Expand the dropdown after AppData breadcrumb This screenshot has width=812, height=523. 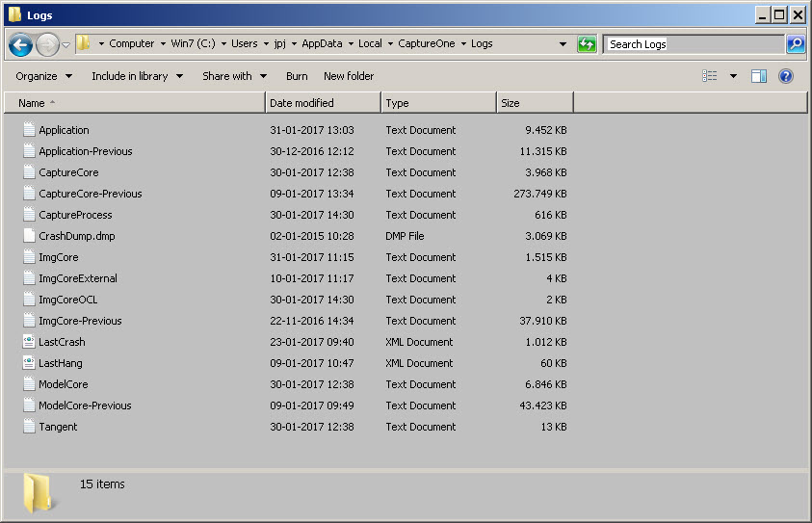click(x=352, y=44)
